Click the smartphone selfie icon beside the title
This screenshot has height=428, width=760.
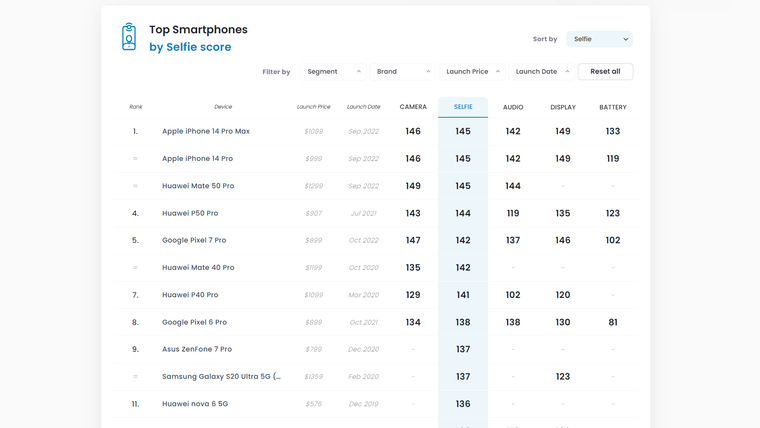(x=129, y=37)
